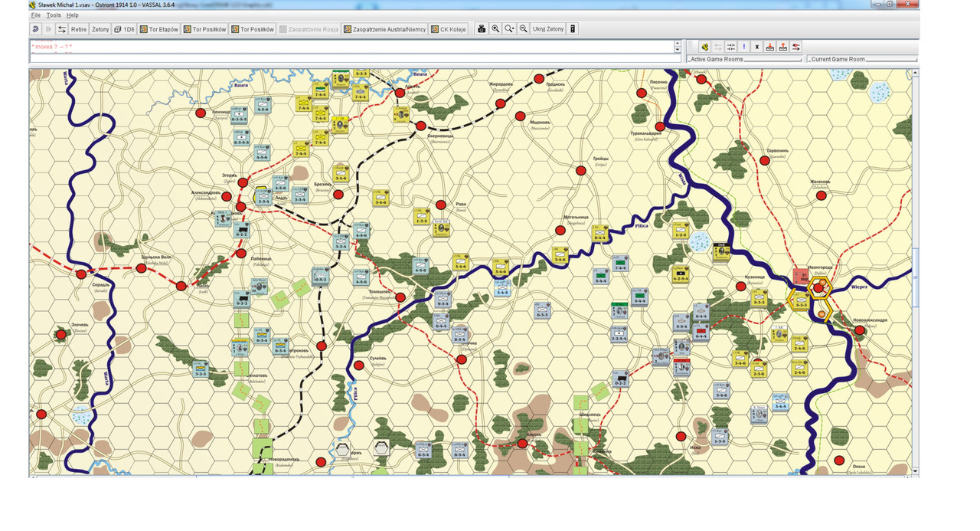Click the blue exclamation message board icon
980x531 pixels.
tap(744, 47)
